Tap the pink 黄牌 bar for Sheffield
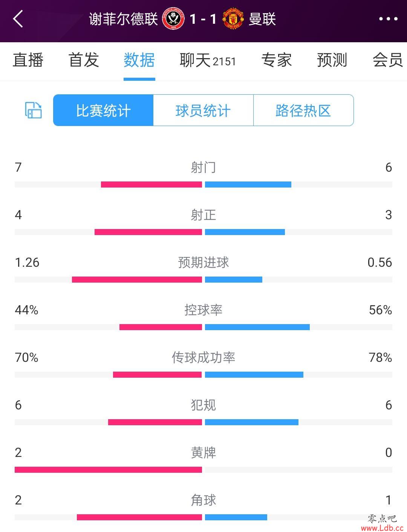The height and width of the screenshot is (532, 407). click(108, 470)
